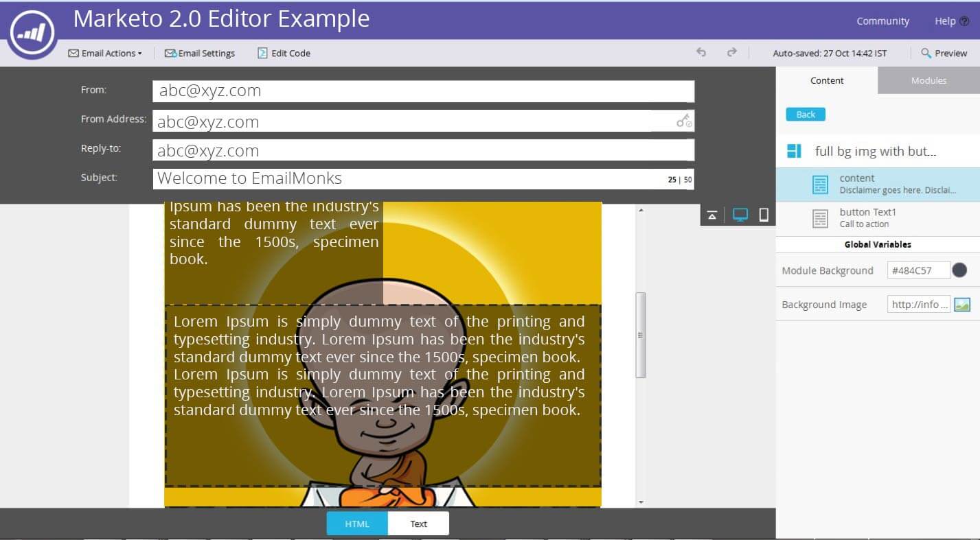
Task: Click the envelope icon beside Email Actions
Action: pyautogui.click(x=73, y=53)
